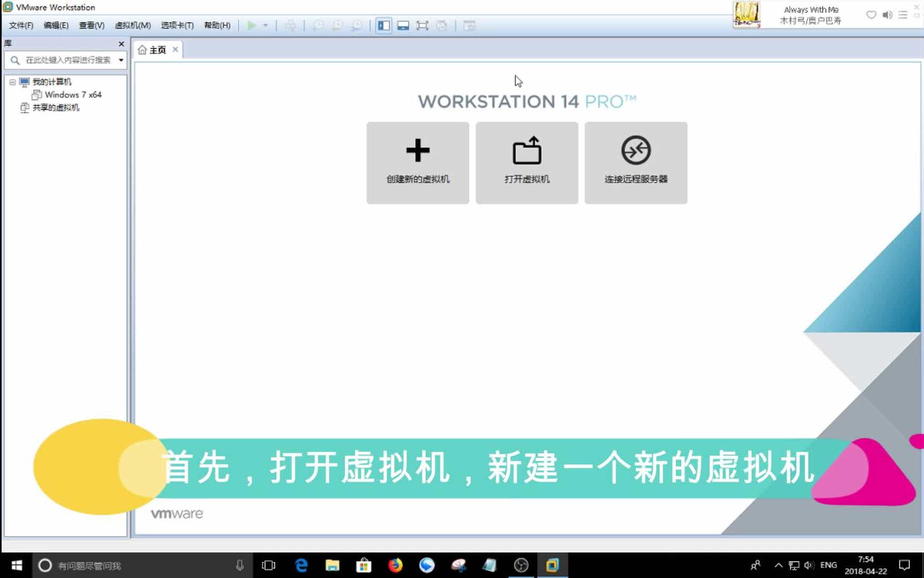Image resolution: width=924 pixels, height=578 pixels.
Task: Select 共享的虚拟机 in the library
Action: pyautogui.click(x=56, y=108)
